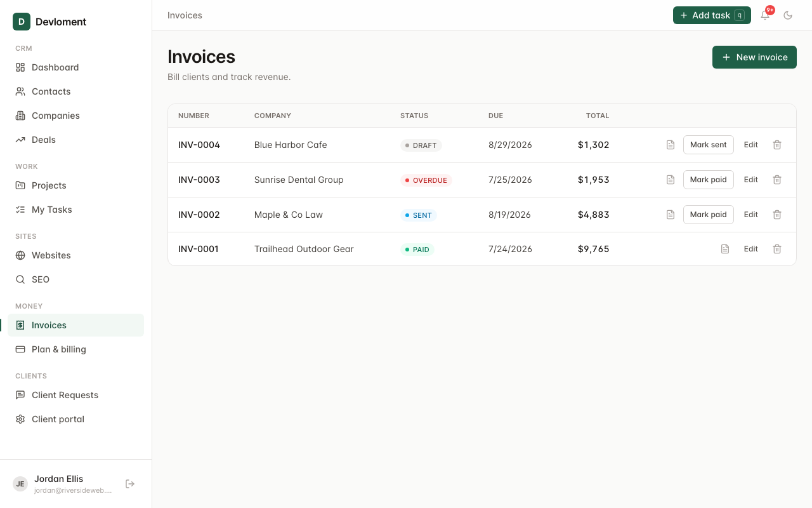Click the INV-0002 invoice number
The image size is (812, 508).
click(199, 215)
